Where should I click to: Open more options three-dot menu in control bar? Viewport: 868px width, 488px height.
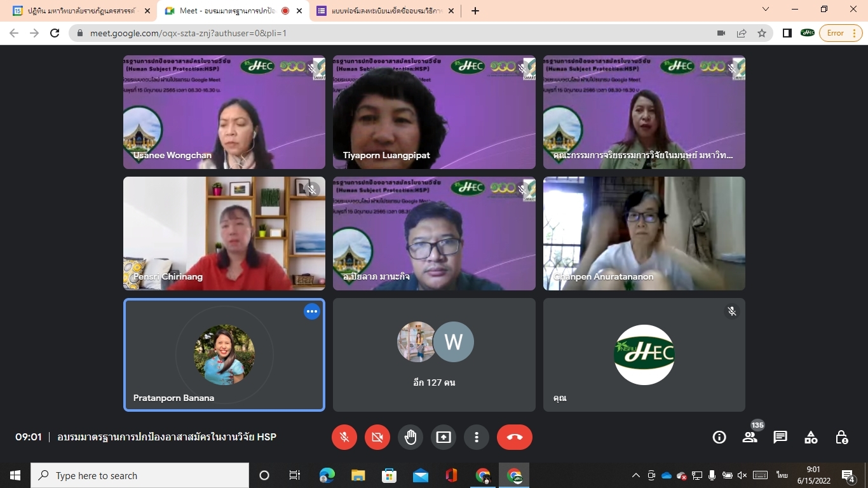(477, 437)
